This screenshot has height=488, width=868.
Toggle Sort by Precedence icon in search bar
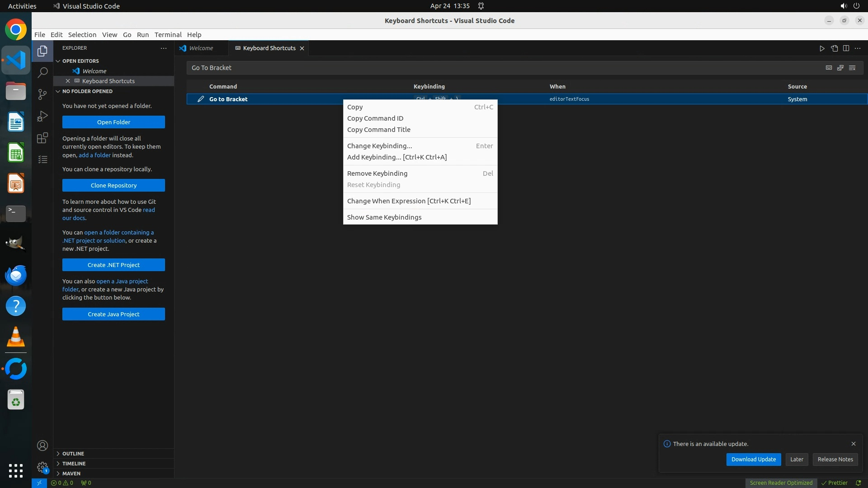pos(840,68)
